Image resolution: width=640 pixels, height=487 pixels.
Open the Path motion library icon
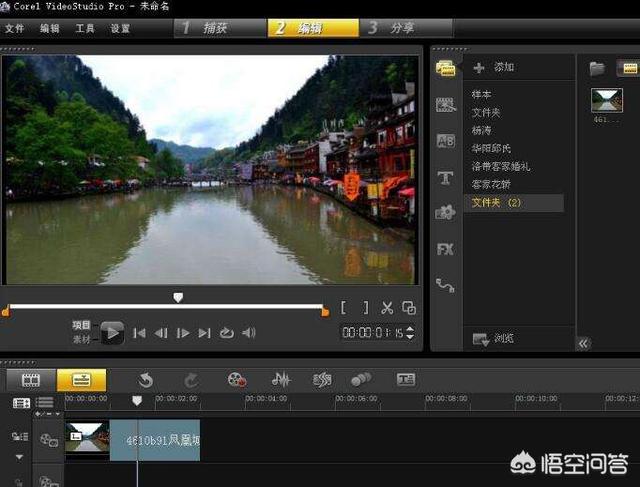445,285
